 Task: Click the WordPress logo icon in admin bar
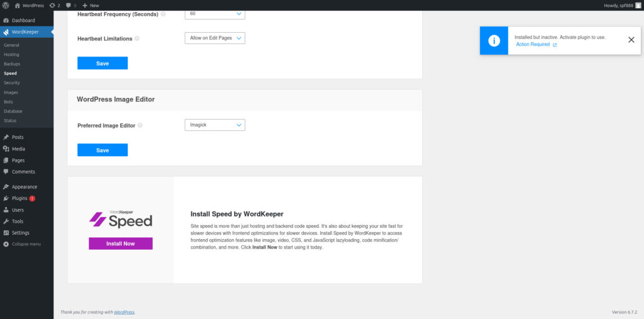(6, 5)
